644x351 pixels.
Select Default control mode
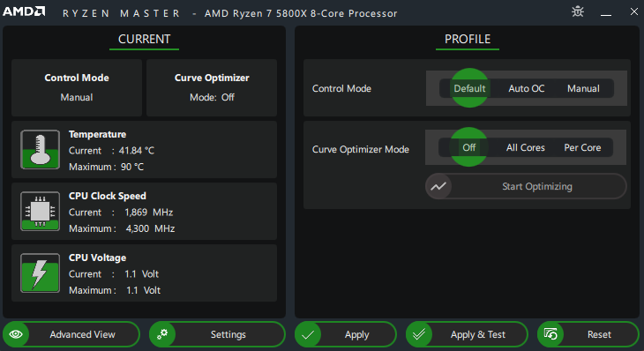point(469,88)
